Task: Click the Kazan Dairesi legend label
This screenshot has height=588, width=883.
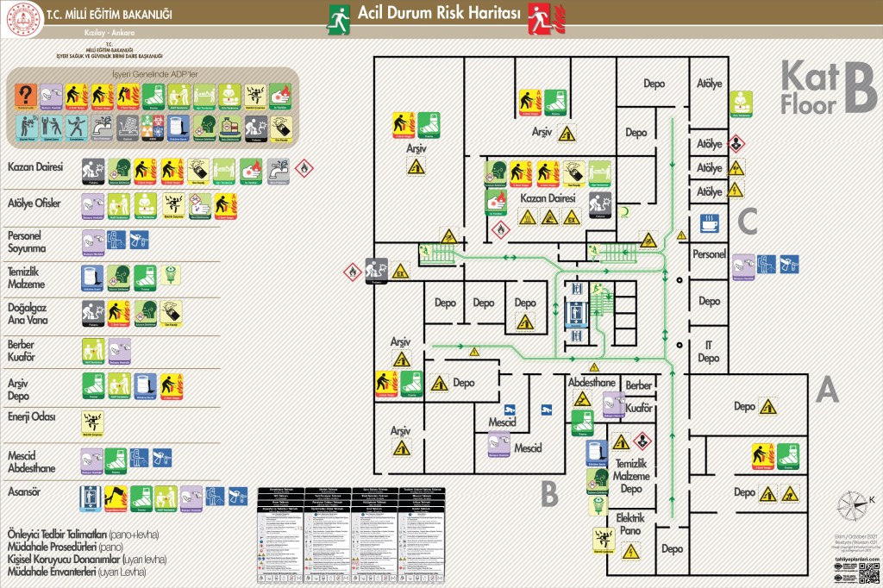Action: point(35,167)
